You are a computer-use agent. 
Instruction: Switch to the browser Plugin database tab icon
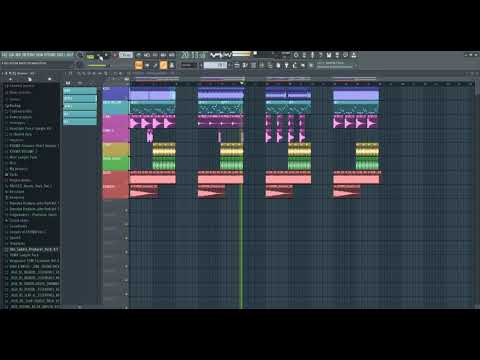coord(49,79)
